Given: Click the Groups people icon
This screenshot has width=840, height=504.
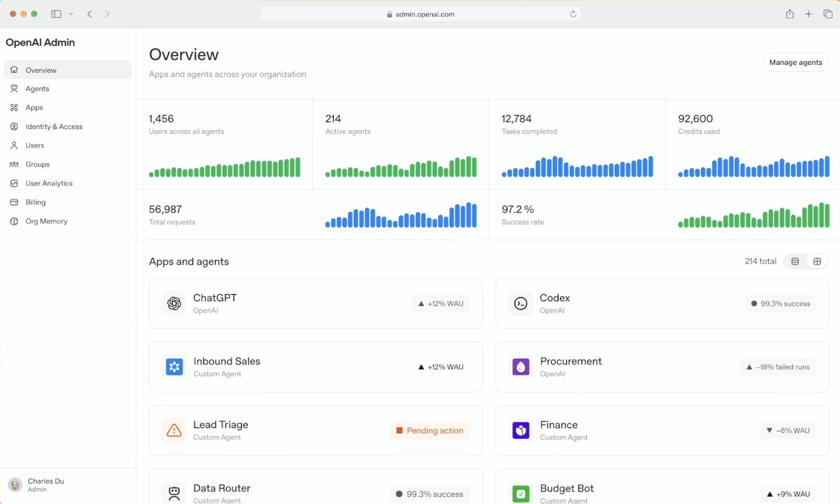Looking at the screenshot, I should coord(14,164).
